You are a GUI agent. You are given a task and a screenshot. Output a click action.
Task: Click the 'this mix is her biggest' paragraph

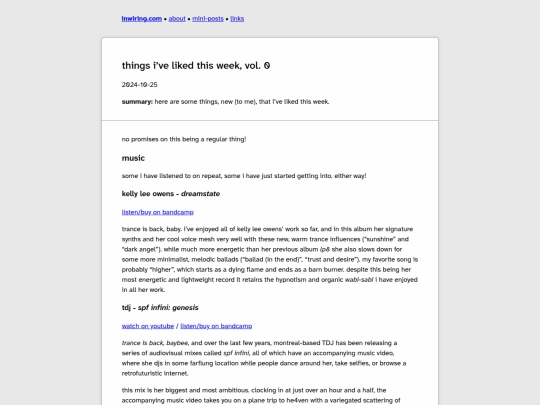(x=261, y=395)
